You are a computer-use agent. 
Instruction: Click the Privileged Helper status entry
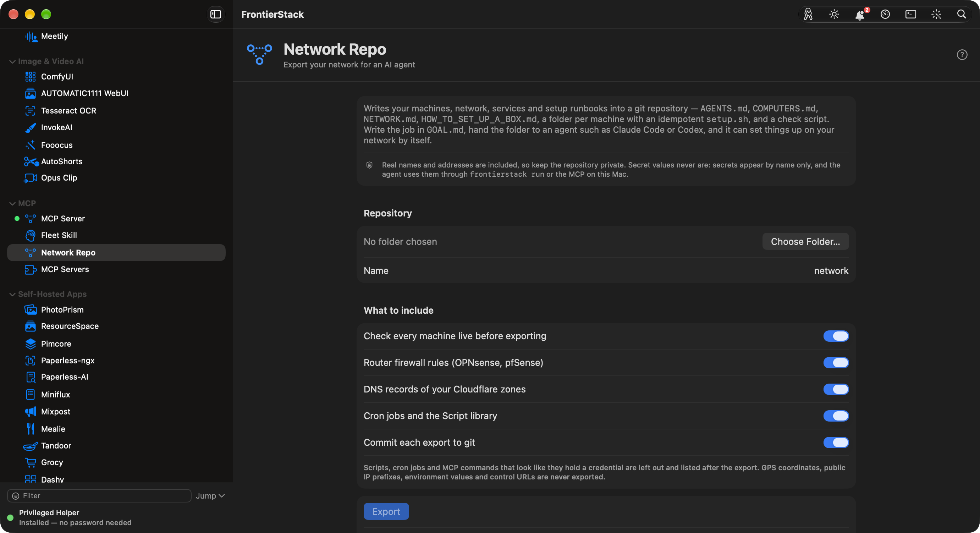pos(70,518)
